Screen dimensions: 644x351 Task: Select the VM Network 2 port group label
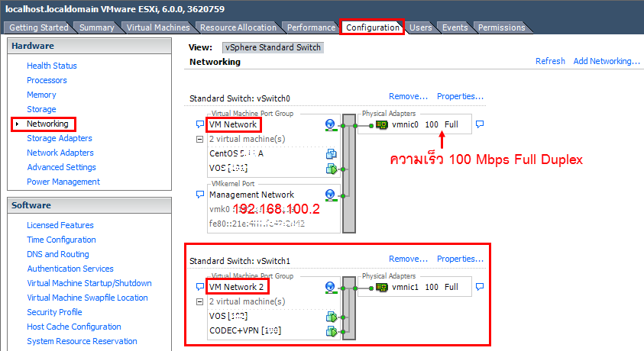click(237, 287)
